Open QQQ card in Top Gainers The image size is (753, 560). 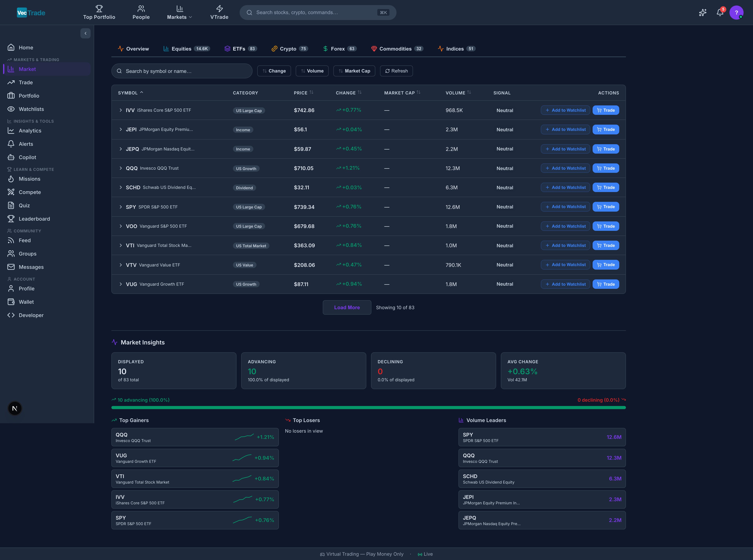tap(195, 437)
